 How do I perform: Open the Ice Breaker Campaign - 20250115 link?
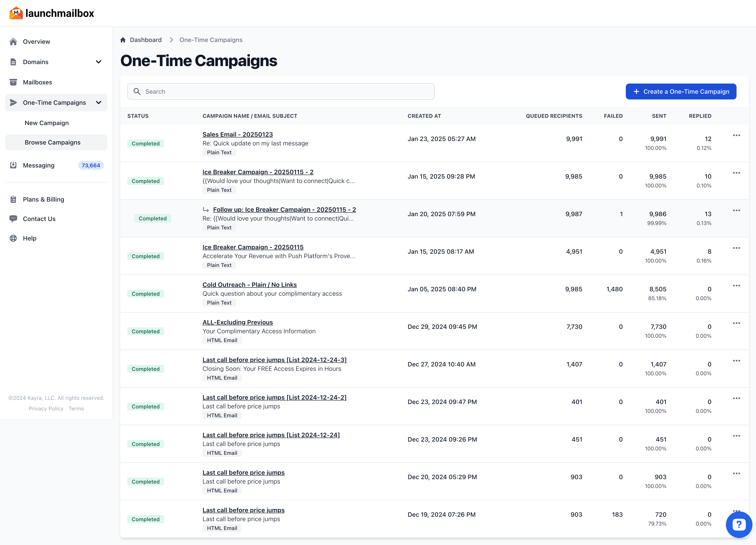[x=253, y=247]
